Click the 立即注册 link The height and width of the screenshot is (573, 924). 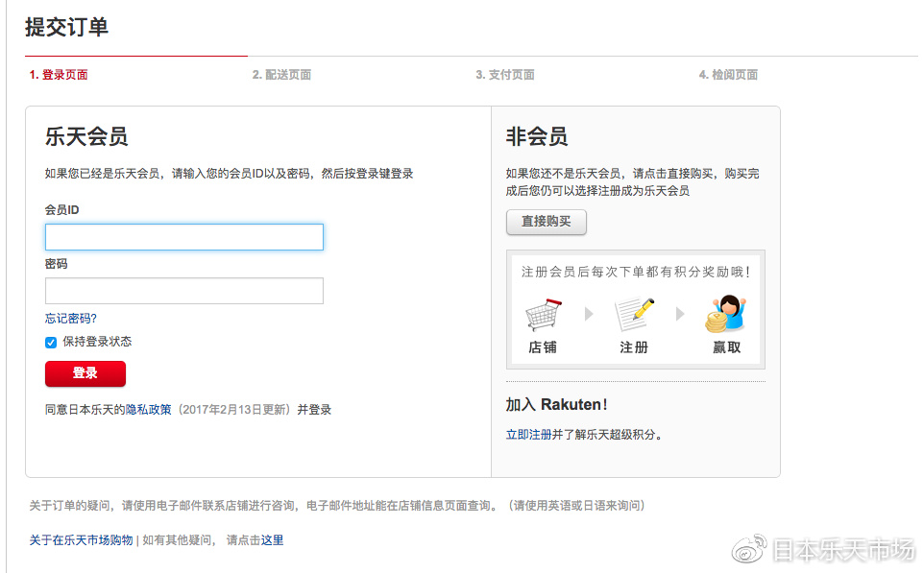528,435
